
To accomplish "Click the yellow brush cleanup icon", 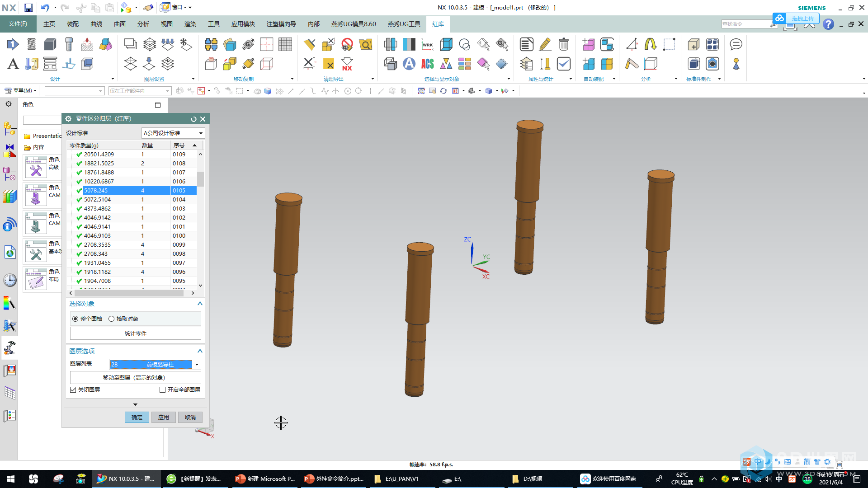I will pos(310,44).
